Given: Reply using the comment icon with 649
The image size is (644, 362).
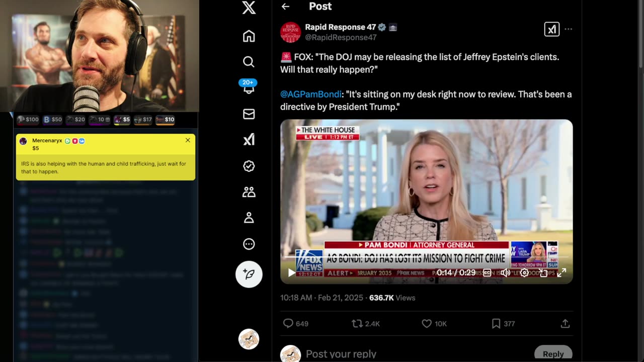Looking at the screenshot, I should tap(296, 323).
